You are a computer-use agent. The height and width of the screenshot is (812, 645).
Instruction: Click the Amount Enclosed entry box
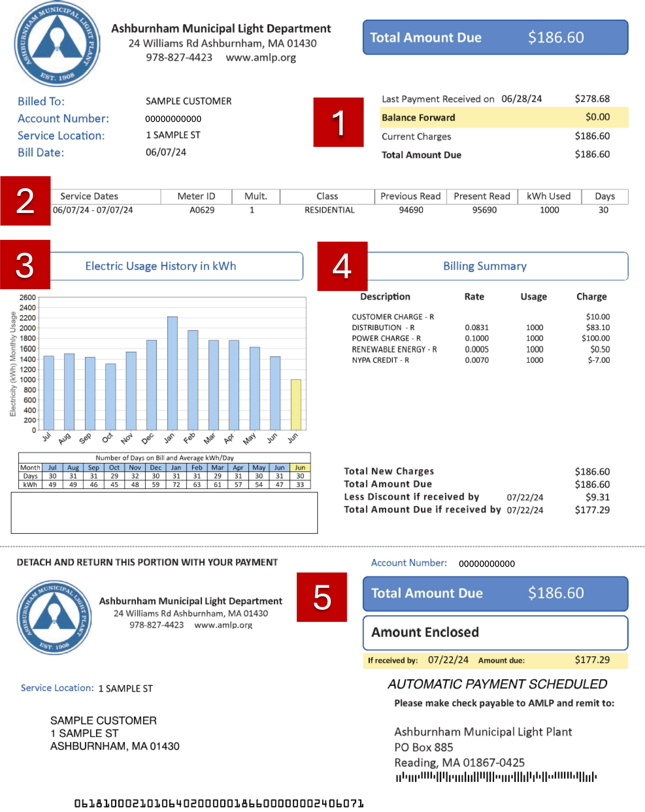pos(495,632)
